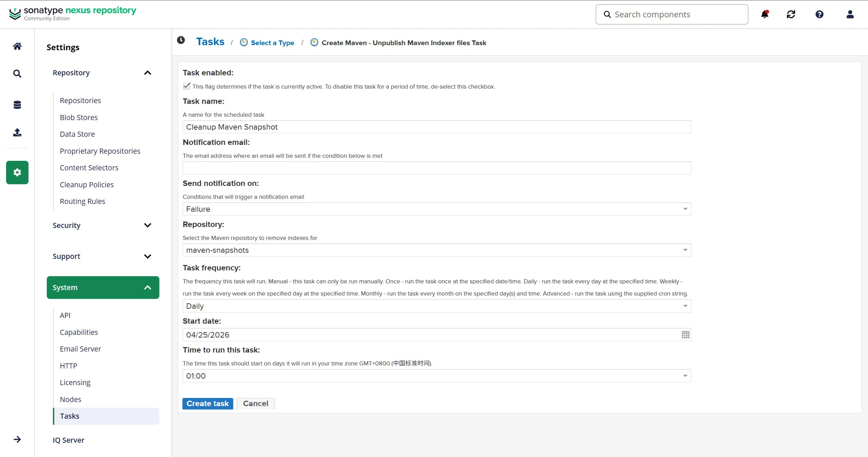Click the refresh icon in header
The image size is (868, 457).
coord(791,14)
